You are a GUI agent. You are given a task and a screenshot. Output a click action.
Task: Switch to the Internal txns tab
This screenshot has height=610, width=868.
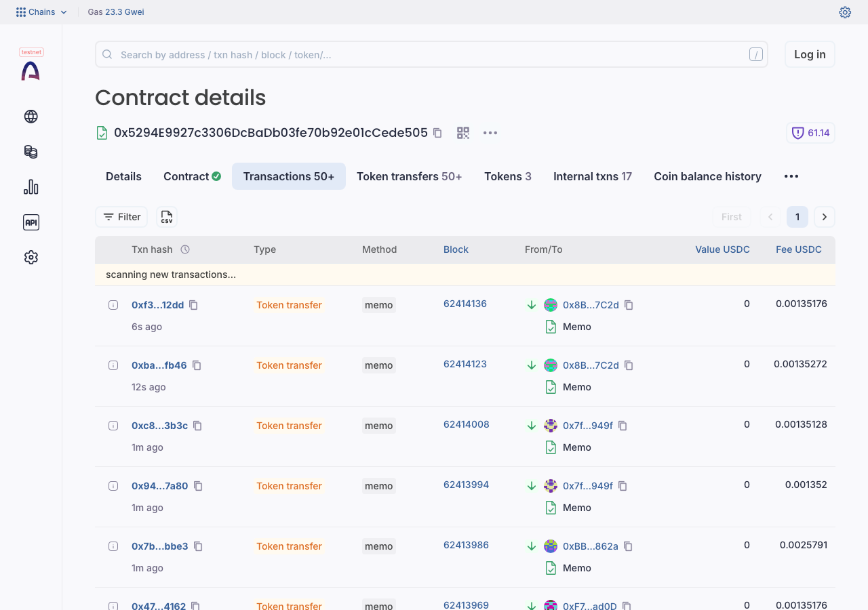point(593,176)
